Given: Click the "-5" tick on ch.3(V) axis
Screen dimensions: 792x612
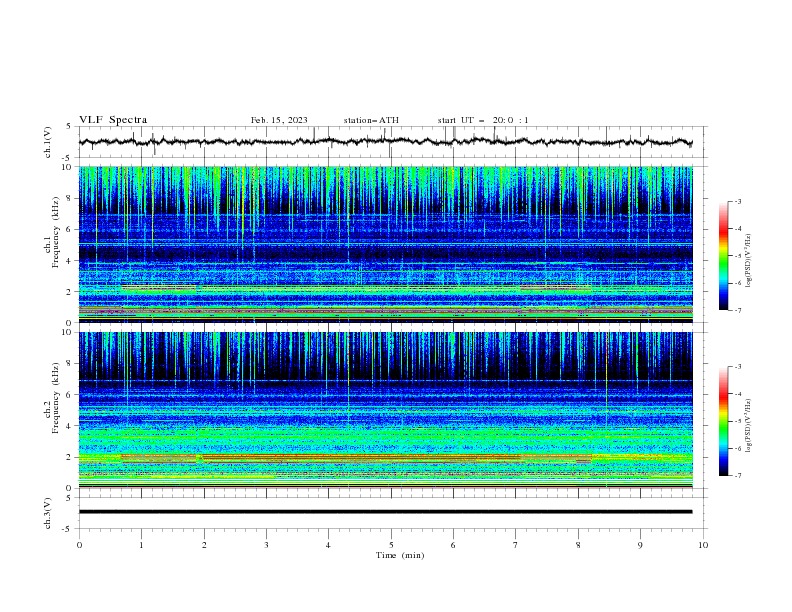Looking at the screenshot, I should click(67, 529).
